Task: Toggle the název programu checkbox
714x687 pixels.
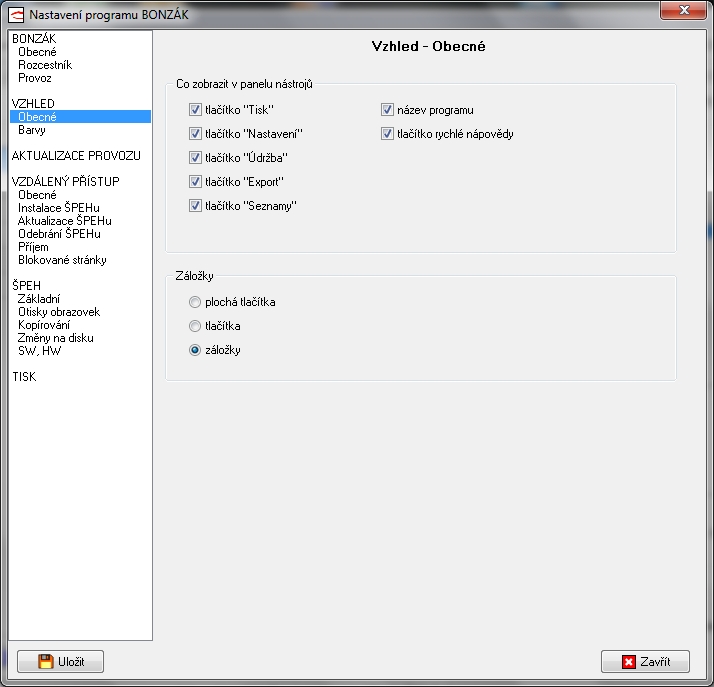Action: tap(387, 110)
